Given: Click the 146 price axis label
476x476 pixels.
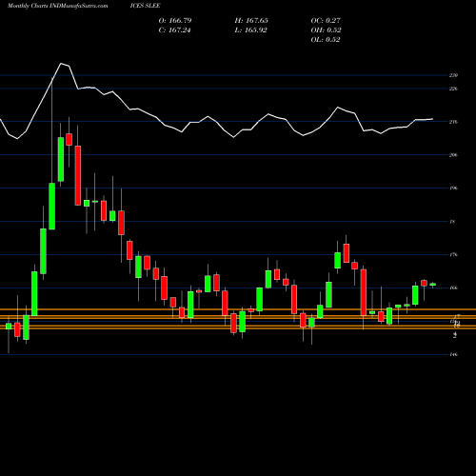Looking at the screenshot, I should tap(453, 354).
